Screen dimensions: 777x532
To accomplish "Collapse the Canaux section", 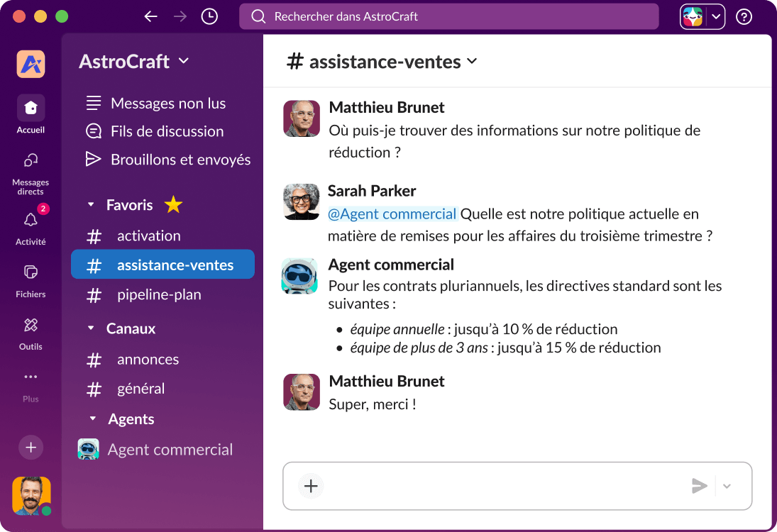I will click(91, 328).
